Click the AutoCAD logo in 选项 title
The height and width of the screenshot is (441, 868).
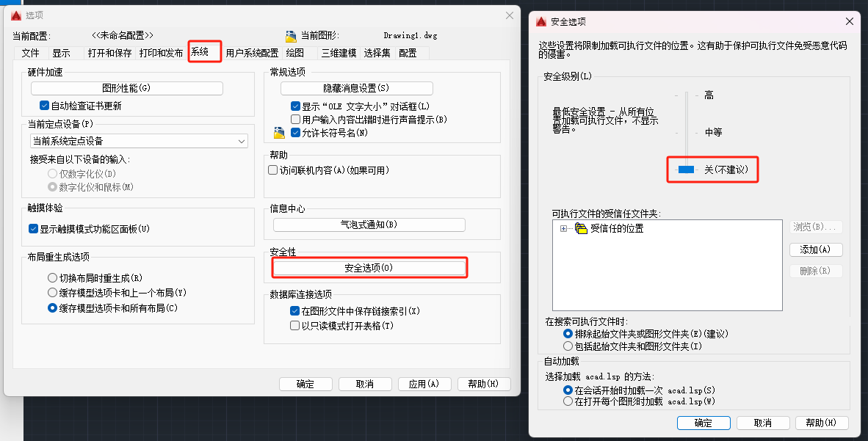point(16,15)
